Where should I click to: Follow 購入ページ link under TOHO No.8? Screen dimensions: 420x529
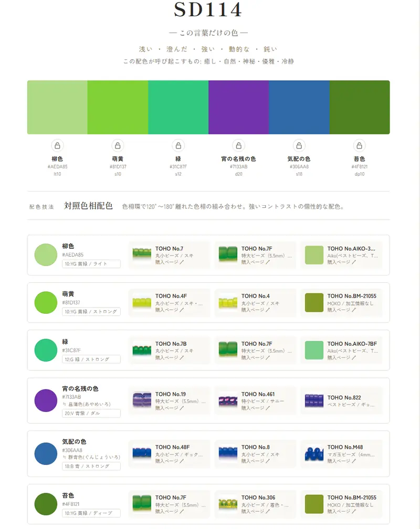tap(256, 461)
